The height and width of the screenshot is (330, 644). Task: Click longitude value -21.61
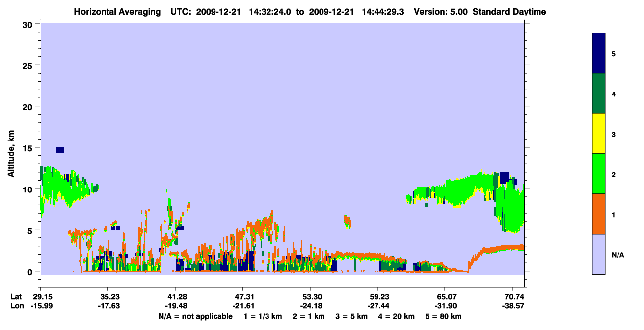coord(243,306)
